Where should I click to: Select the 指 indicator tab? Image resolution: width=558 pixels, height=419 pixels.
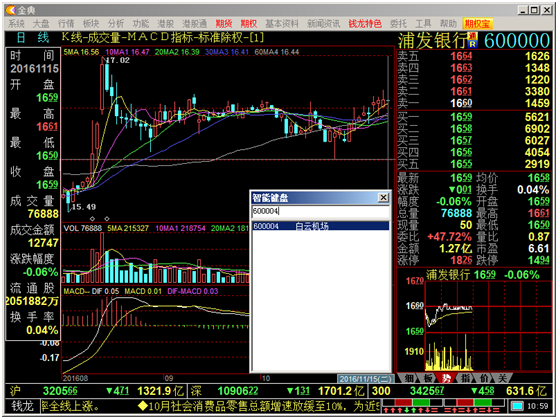465,378
